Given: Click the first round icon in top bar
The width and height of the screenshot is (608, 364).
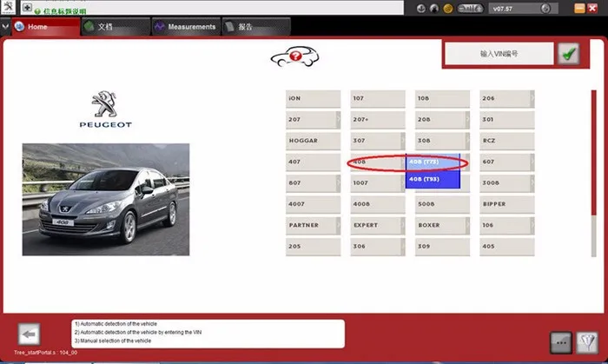Looking at the screenshot, I should tap(421, 9).
